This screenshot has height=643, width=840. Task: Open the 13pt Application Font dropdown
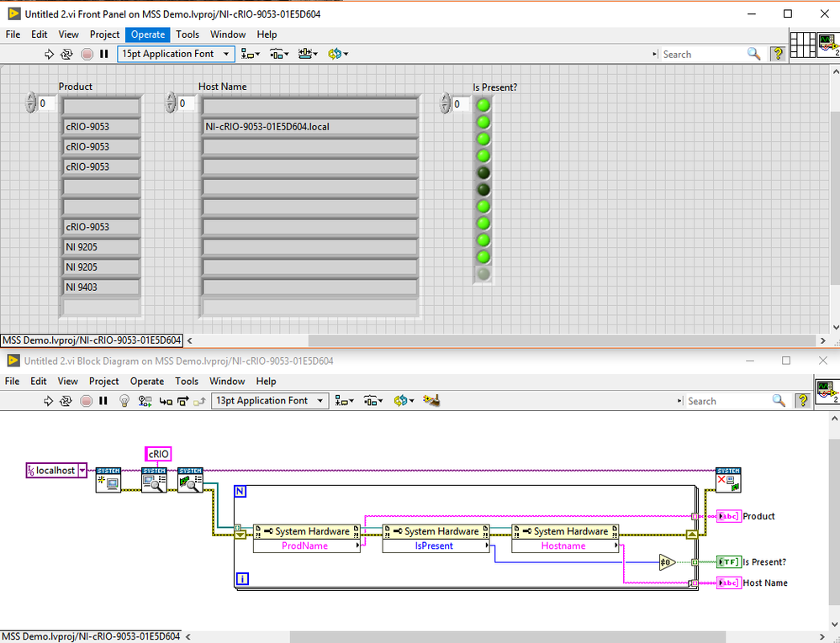coord(270,400)
